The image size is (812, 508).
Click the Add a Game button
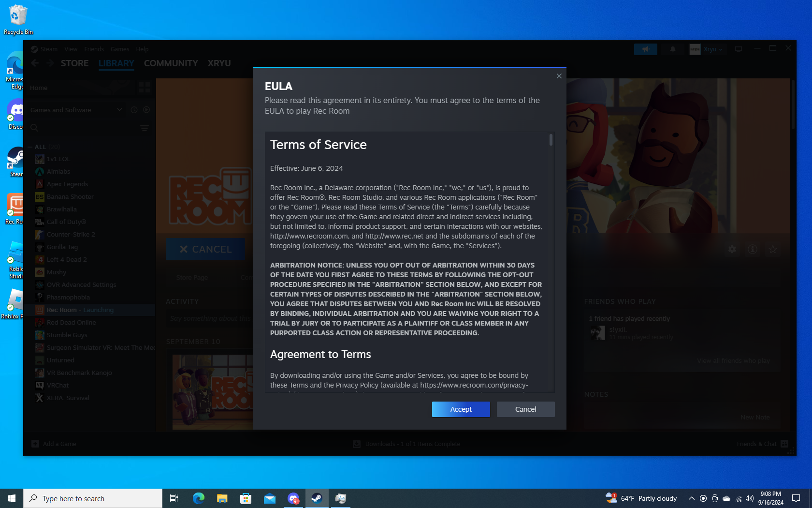click(x=54, y=444)
